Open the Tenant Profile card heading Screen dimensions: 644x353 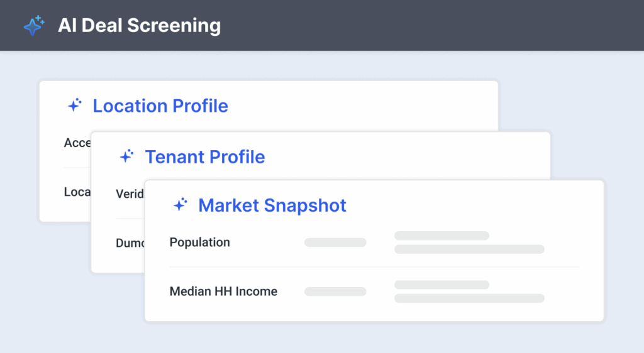click(x=204, y=156)
